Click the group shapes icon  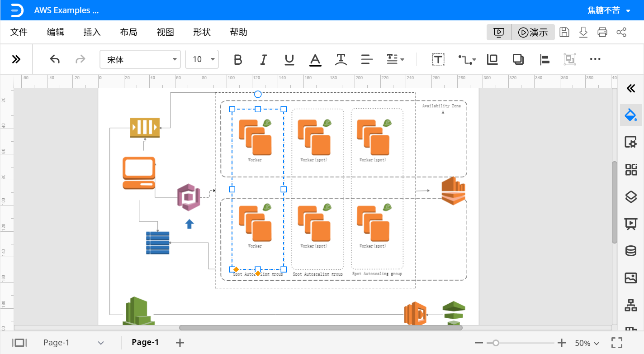tap(570, 59)
